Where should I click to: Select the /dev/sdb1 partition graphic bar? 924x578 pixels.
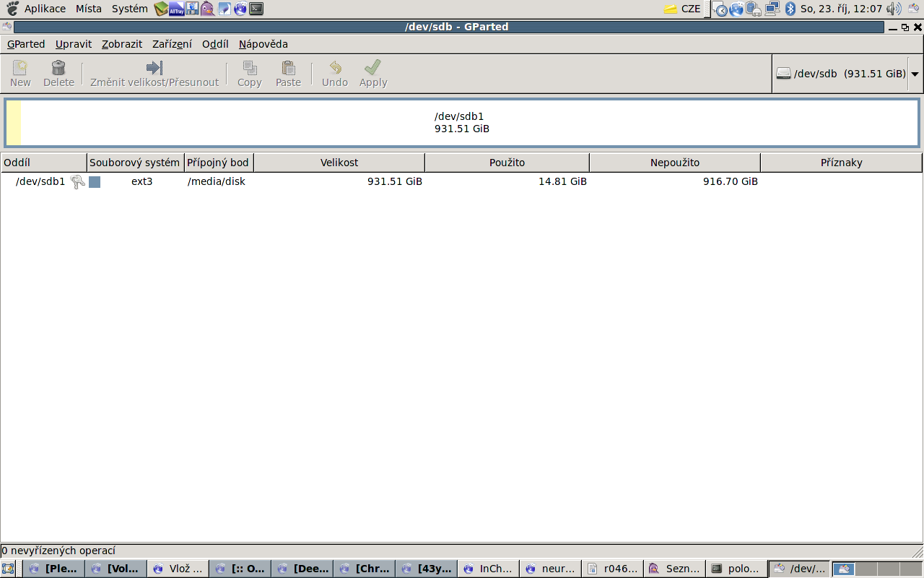(x=462, y=123)
